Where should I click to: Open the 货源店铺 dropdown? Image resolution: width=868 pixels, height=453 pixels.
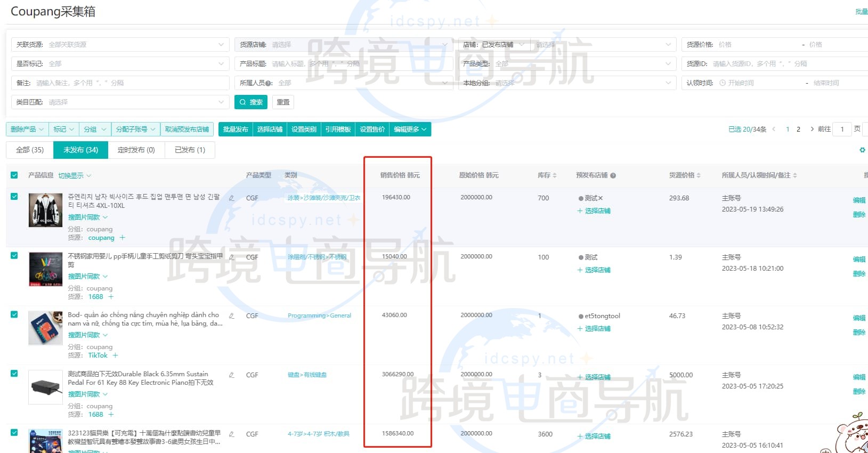click(344, 45)
